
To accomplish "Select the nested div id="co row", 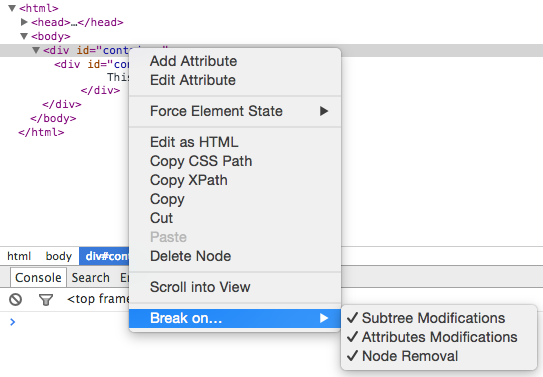I will pyautogui.click(x=91, y=64).
